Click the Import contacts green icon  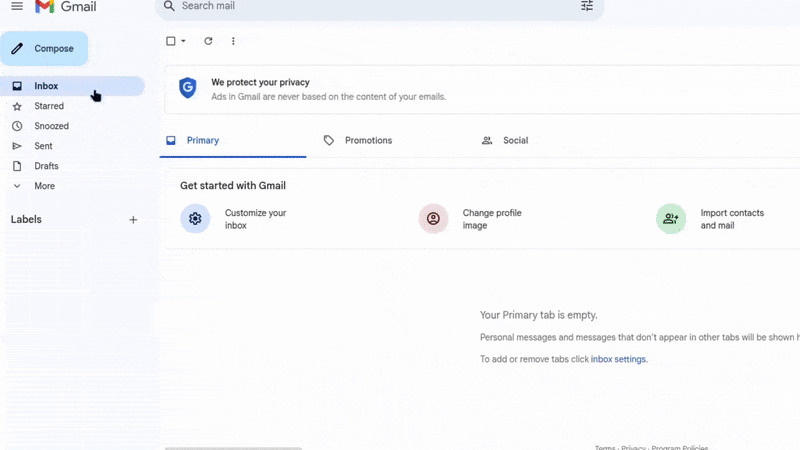pyautogui.click(x=670, y=218)
